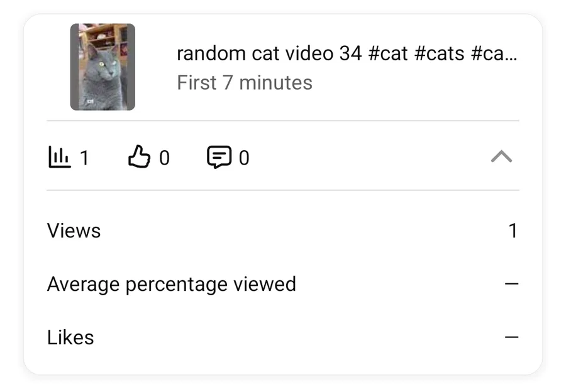Open the comment bubble icon
Screen dimensions: 566x392
pyautogui.click(x=219, y=157)
